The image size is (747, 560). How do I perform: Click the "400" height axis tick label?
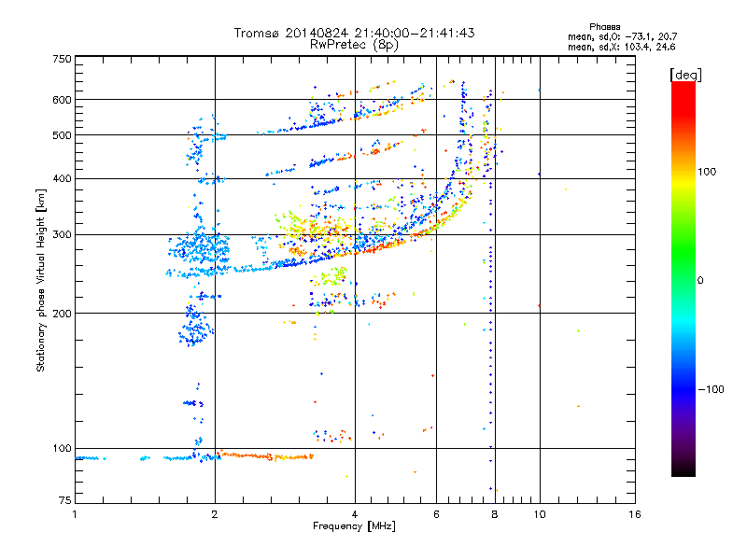[x=62, y=179]
